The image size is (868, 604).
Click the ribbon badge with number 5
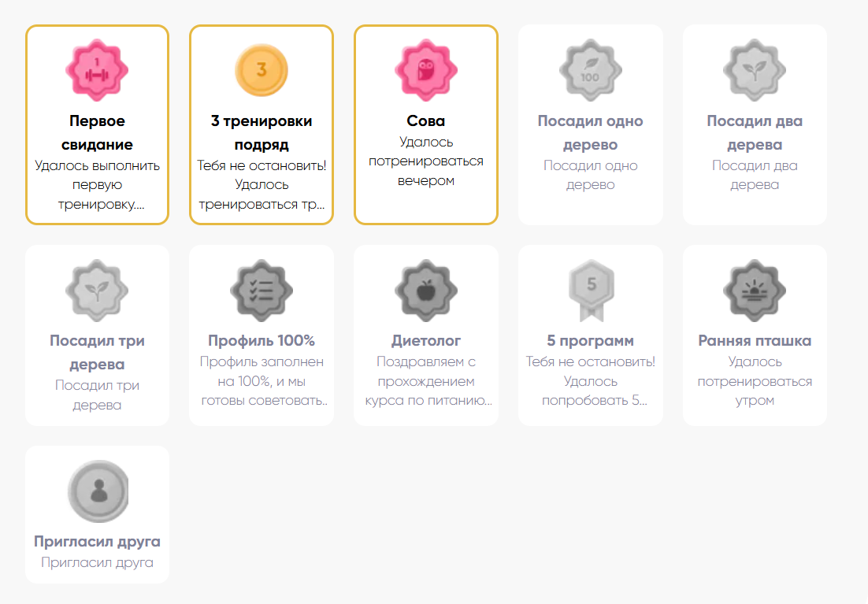click(x=592, y=291)
